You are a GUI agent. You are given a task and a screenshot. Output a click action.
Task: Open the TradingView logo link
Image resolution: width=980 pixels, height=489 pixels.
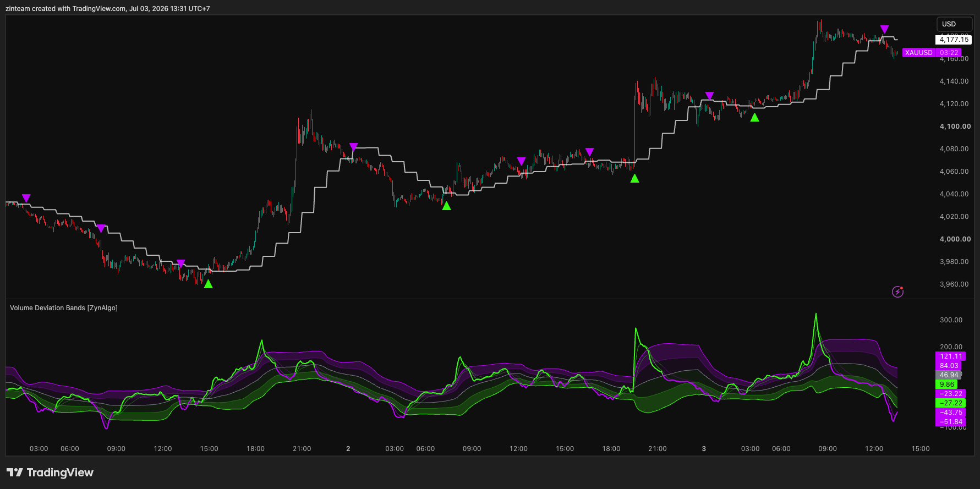(50, 472)
